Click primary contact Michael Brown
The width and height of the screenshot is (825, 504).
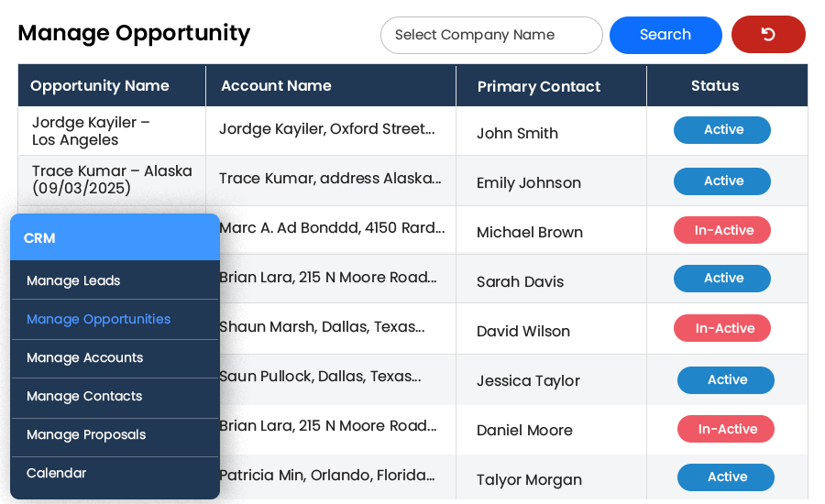tap(530, 233)
